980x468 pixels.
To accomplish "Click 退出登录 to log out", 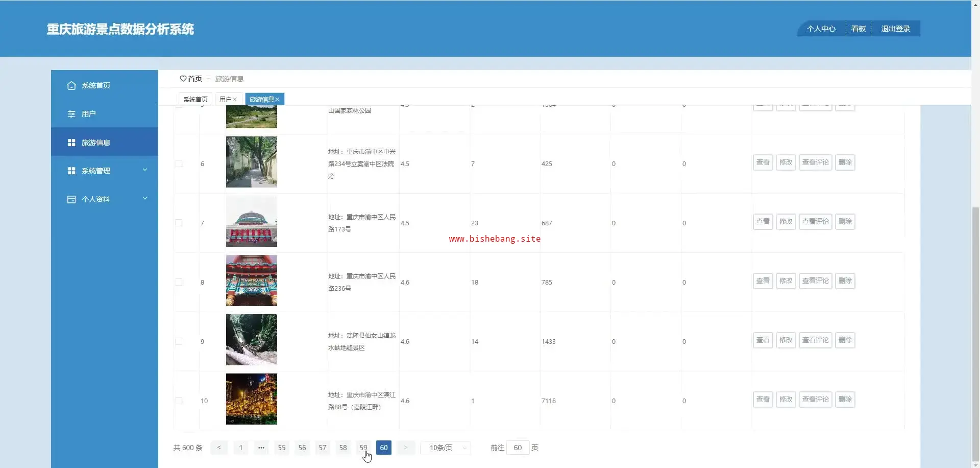I will [x=895, y=29].
